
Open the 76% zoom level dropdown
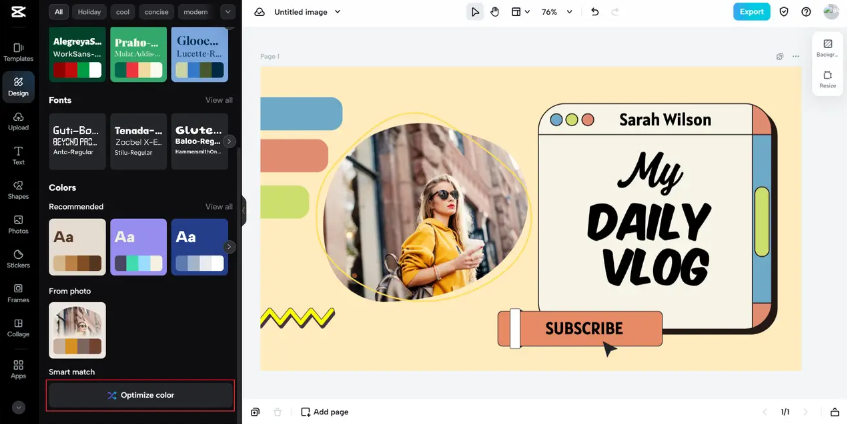pos(556,12)
